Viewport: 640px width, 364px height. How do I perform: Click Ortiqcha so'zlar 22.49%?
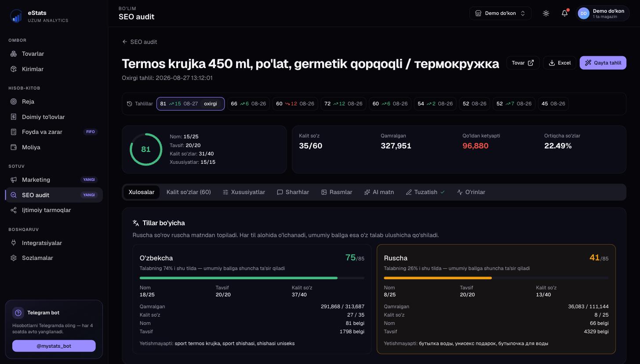point(558,146)
